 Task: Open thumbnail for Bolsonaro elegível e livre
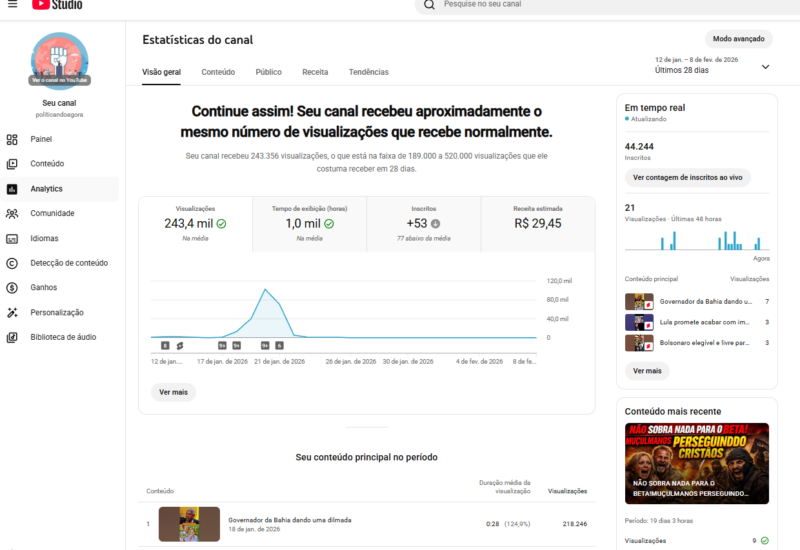click(x=639, y=343)
